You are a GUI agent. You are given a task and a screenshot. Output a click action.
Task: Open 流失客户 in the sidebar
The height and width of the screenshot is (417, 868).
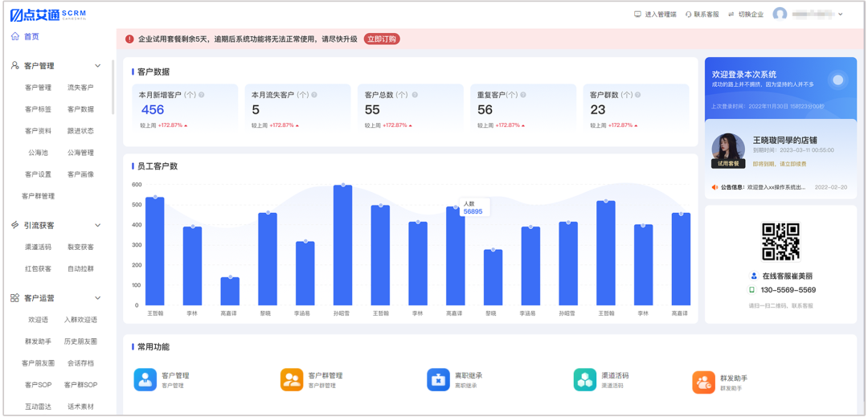point(81,88)
